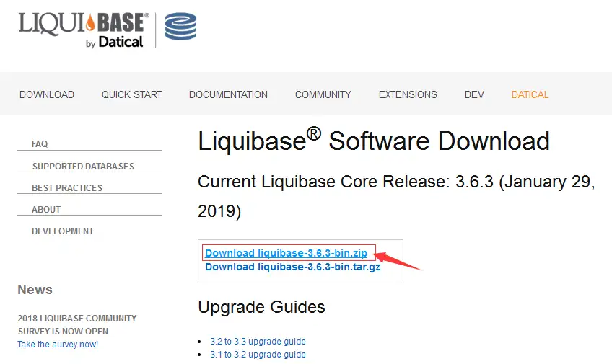The width and height of the screenshot is (612, 364).
Task: Click DEV in the navigation bar
Action: (474, 94)
